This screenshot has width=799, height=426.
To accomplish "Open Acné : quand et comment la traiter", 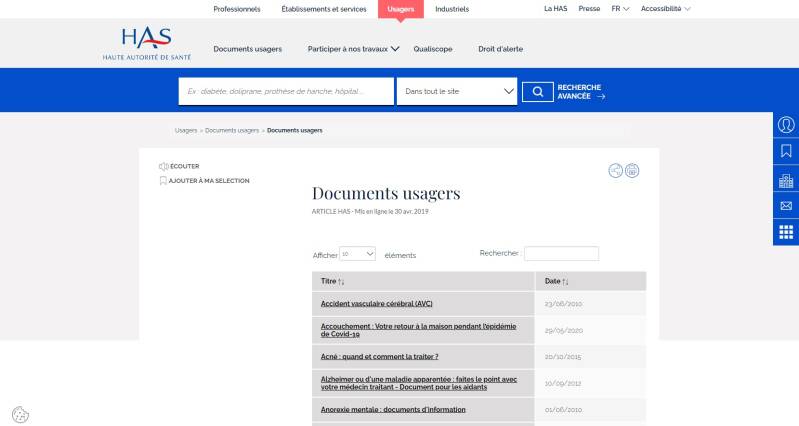I will 379,357.
